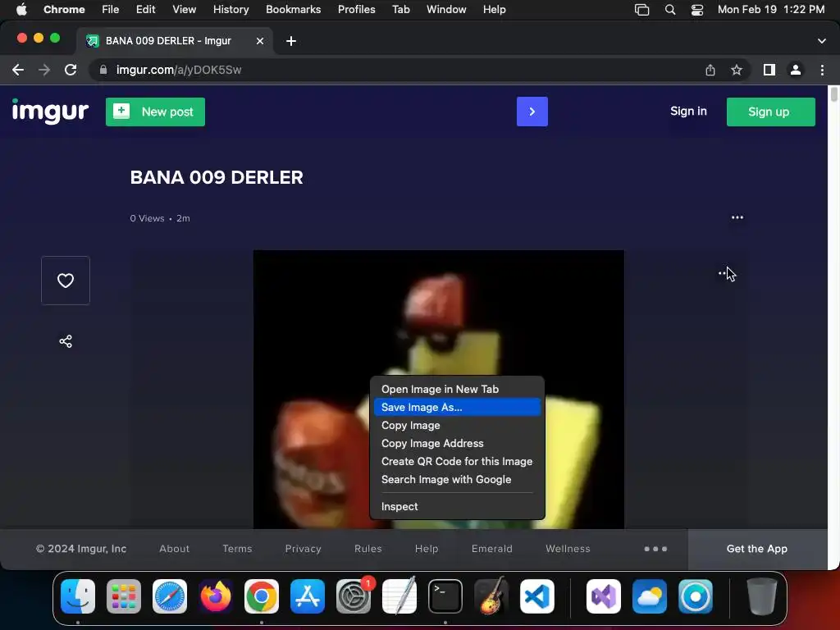
Task: Click the share page icon in address bar
Action: [x=710, y=70]
